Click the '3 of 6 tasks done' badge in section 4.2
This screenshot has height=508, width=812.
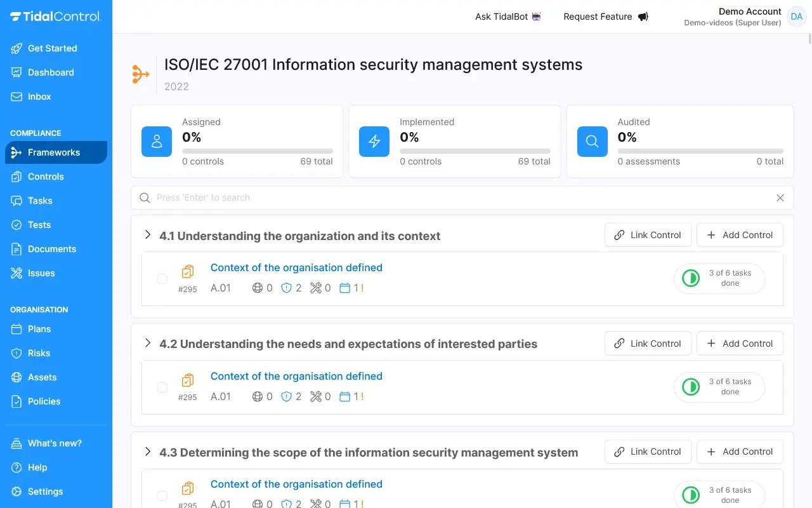719,387
